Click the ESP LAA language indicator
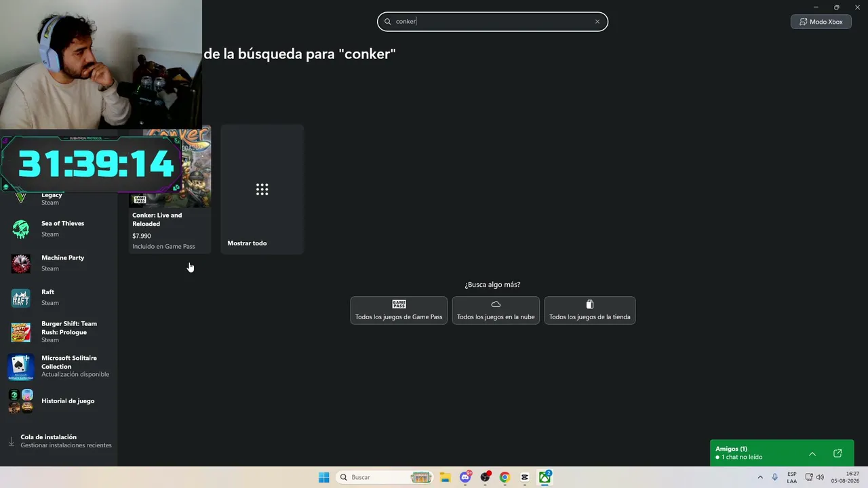 click(792, 477)
